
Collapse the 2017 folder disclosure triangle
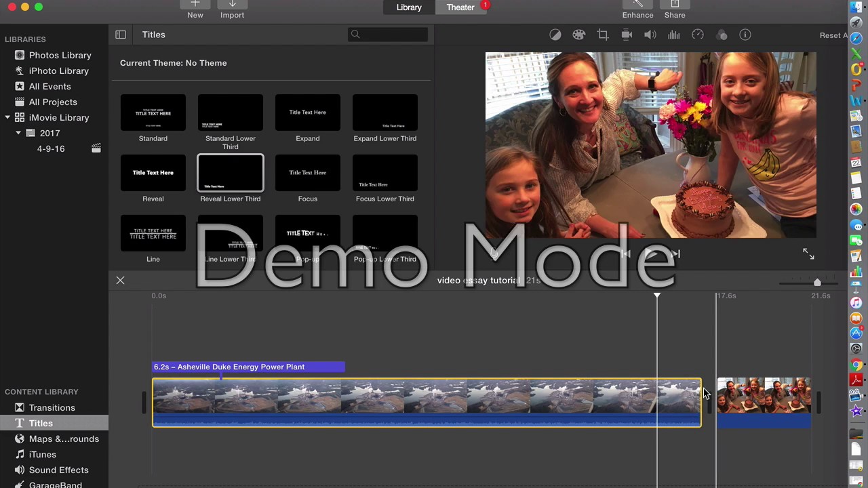[x=18, y=133]
